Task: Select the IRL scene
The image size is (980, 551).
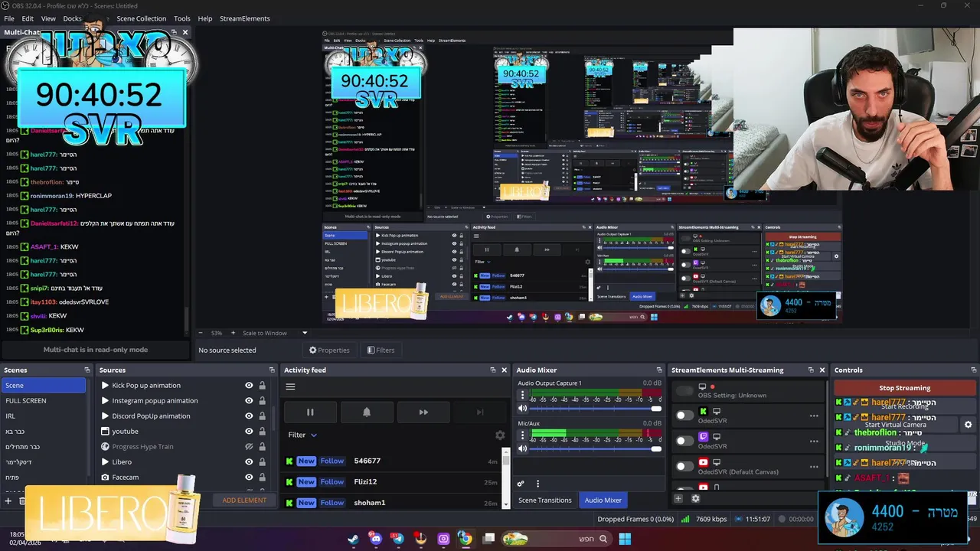Action: point(44,416)
